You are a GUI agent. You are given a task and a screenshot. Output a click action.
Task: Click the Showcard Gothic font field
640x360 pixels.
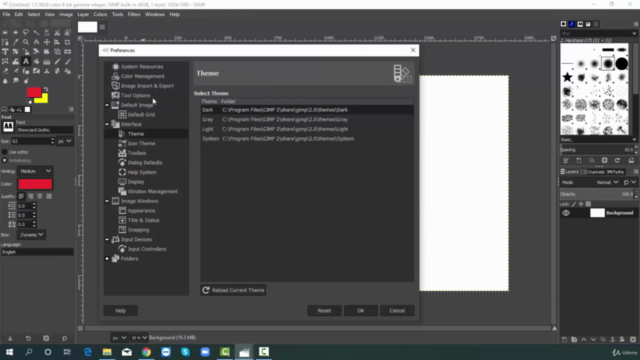click(44, 130)
